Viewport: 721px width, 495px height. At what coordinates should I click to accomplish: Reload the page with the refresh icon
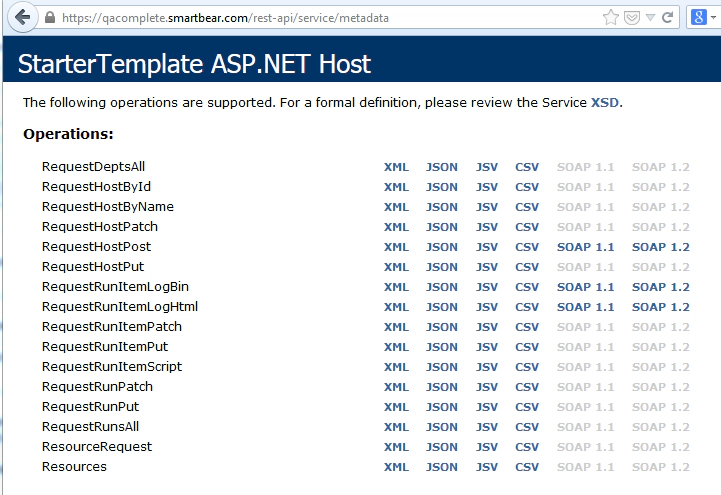tap(668, 17)
